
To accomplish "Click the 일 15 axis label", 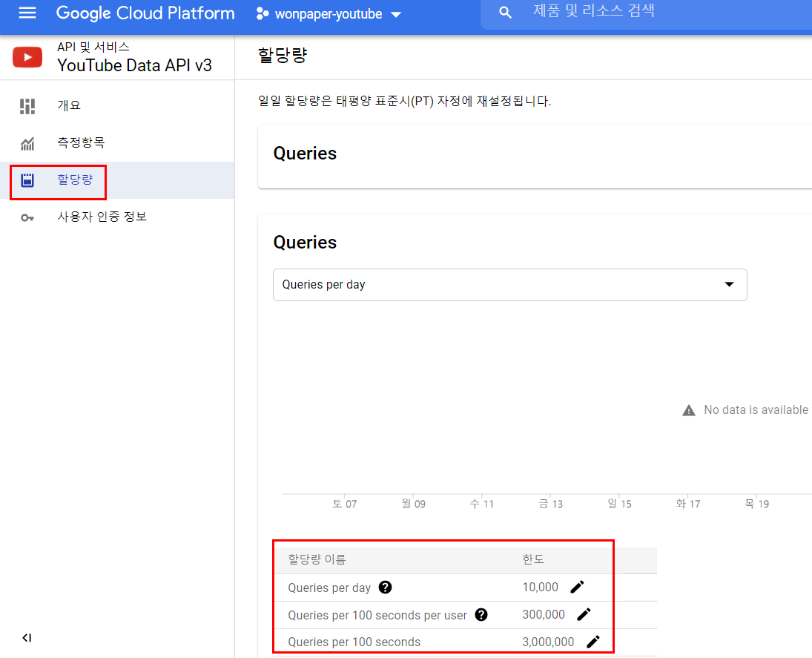I will (x=619, y=504).
